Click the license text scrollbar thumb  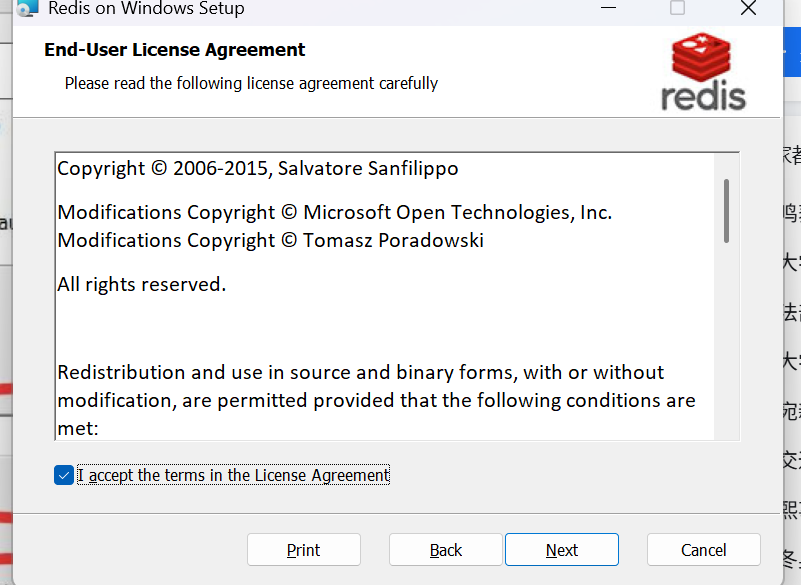click(x=726, y=211)
